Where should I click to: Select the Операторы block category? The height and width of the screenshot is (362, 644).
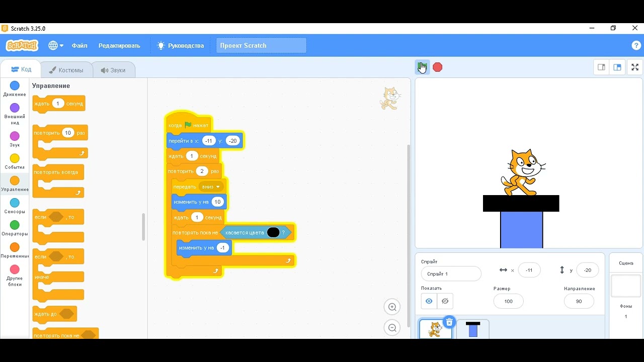(15, 228)
